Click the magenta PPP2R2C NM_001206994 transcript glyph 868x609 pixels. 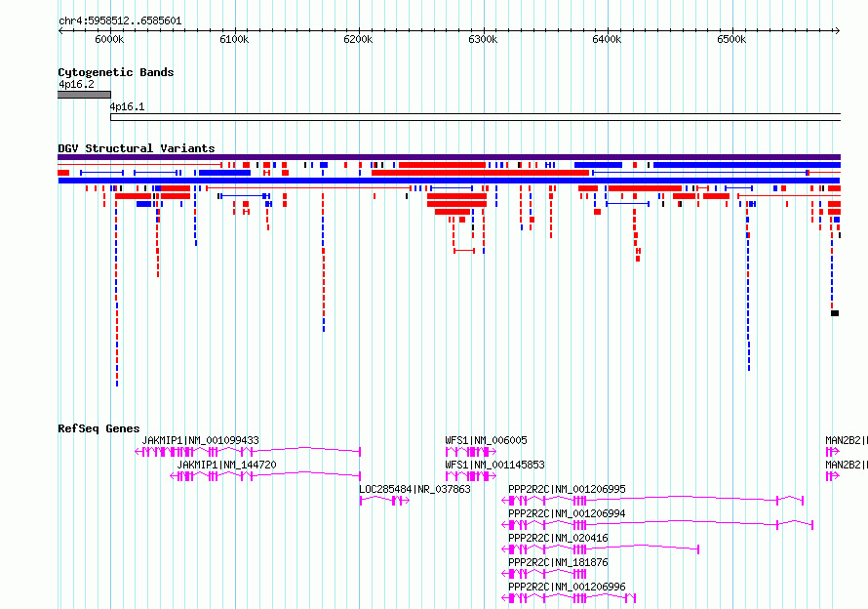point(657,525)
